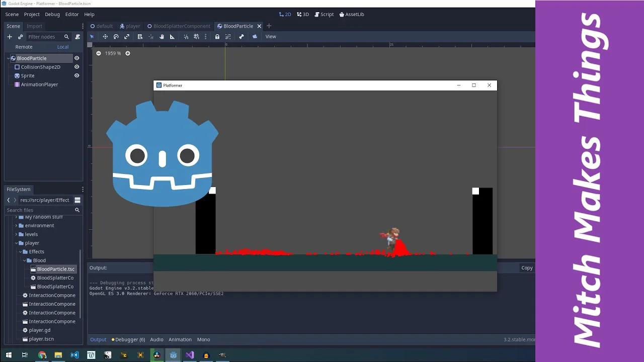Toggle smart snapping in the toolbar

pos(186,36)
